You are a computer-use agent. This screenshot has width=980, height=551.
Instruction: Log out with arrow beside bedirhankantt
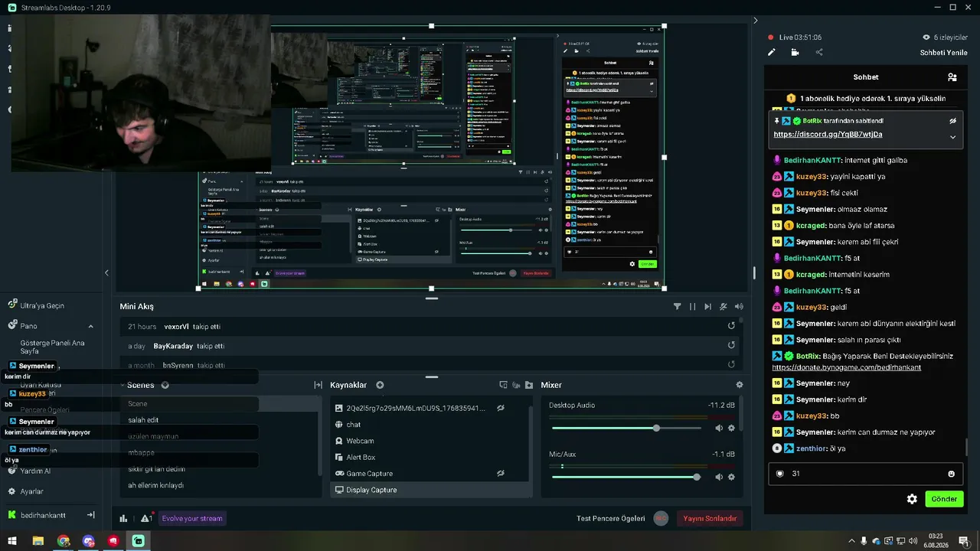click(x=90, y=515)
